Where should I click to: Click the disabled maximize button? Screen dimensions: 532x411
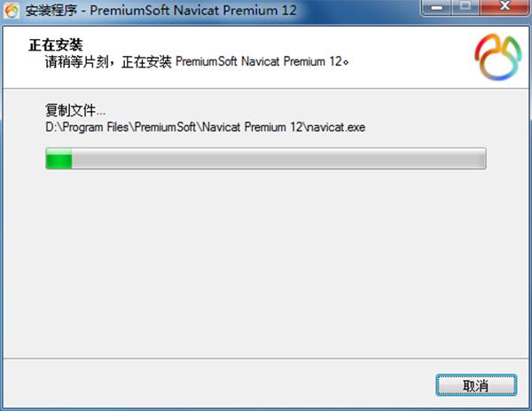pyautogui.click(x=465, y=7)
